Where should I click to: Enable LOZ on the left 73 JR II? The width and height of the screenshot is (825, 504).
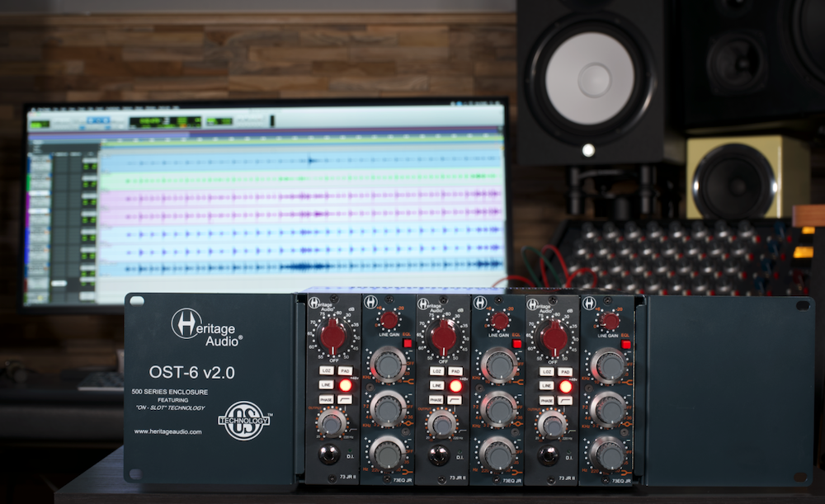point(326,371)
